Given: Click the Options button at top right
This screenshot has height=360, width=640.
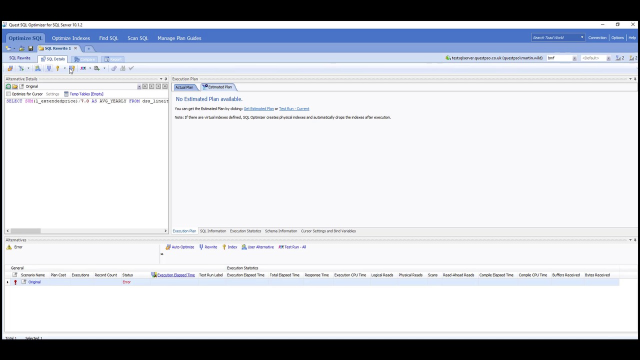Looking at the screenshot, I should click(x=618, y=38).
